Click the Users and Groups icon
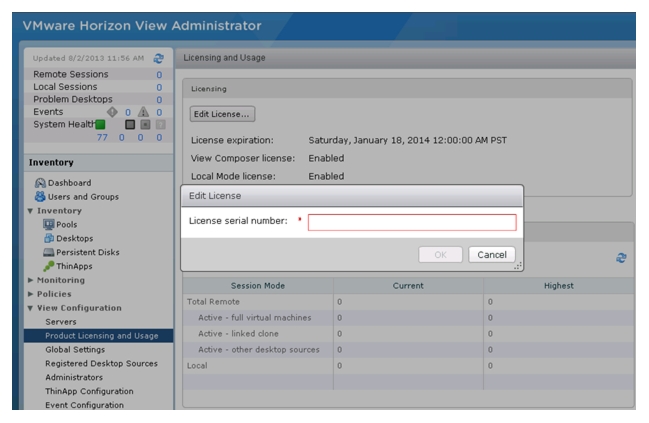The image size is (649, 423). point(40,197)
